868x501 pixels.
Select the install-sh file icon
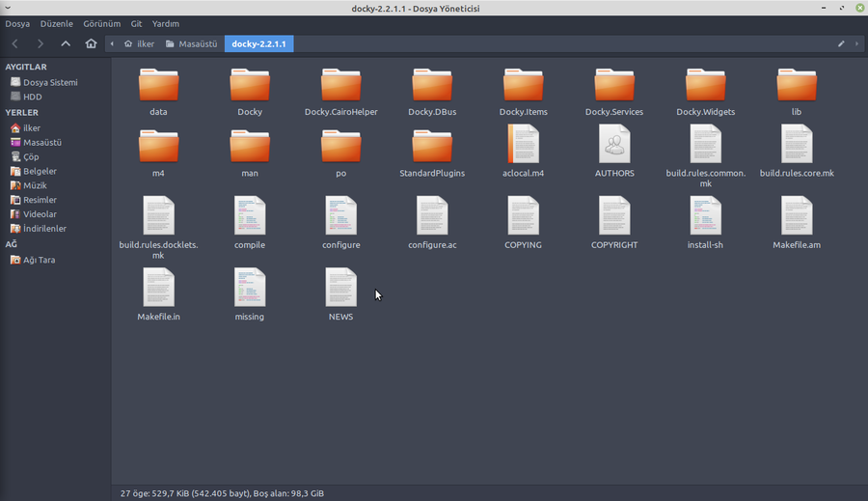coord(705,216)
